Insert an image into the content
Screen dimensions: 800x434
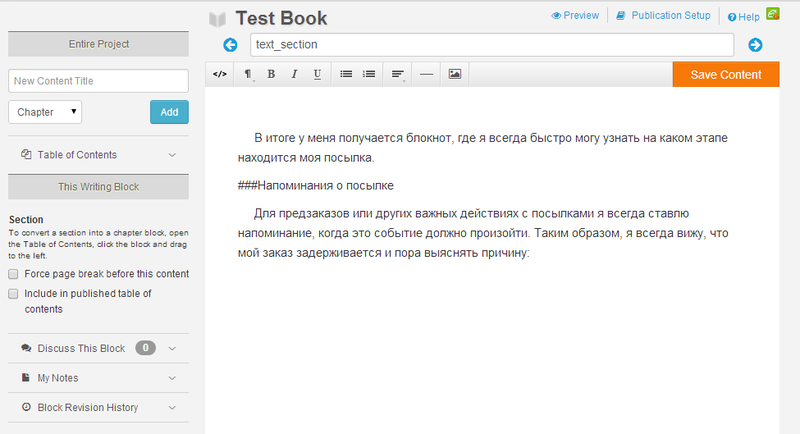pyautogui.click(x=454, y=74)
